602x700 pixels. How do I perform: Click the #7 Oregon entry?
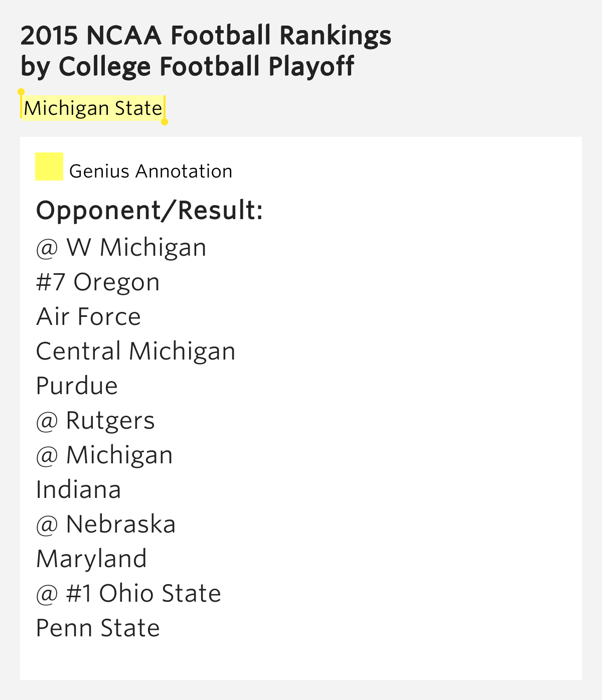pyautogui.click(x=98, y=282)
